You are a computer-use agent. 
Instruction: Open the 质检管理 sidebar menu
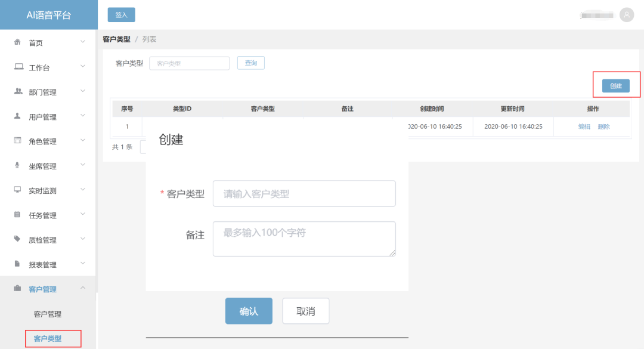(x=48, y=240)
